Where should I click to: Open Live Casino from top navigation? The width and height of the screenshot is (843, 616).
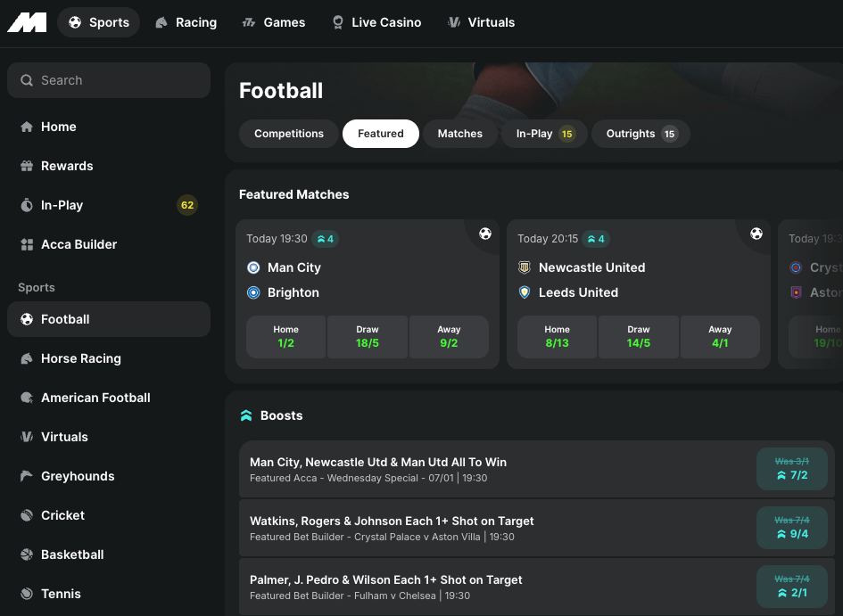tap(376, 22)
